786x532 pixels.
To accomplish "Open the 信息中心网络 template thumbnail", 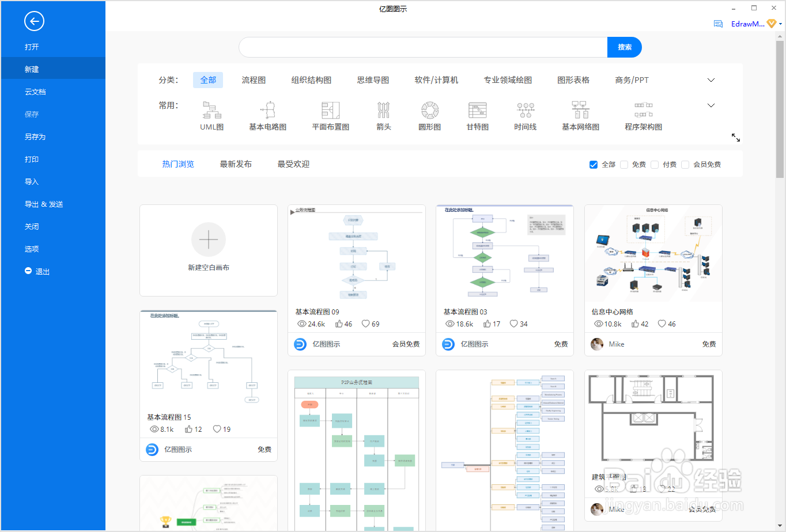I will pos(653,253).
